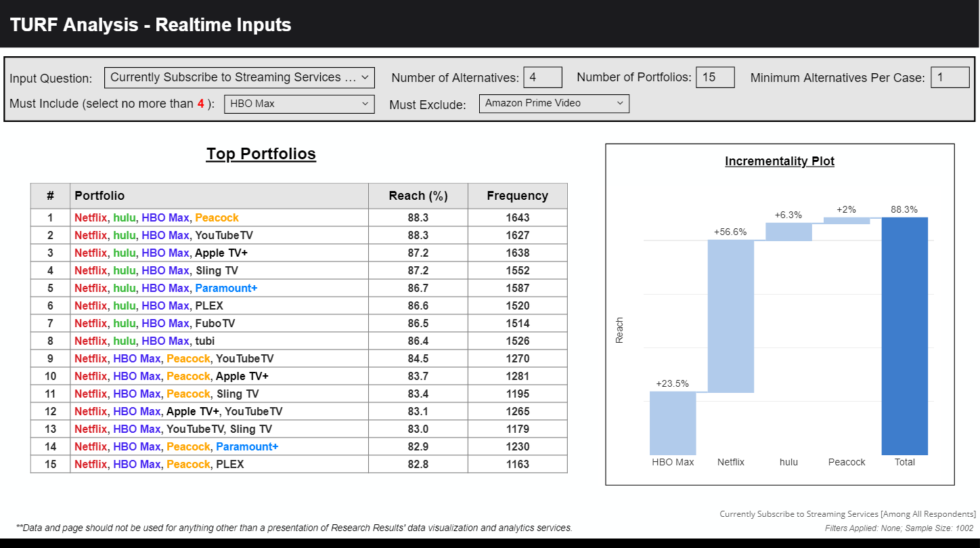Click frequency value 1627
Viewport: 980px width, 548px height.
[518, 235]
